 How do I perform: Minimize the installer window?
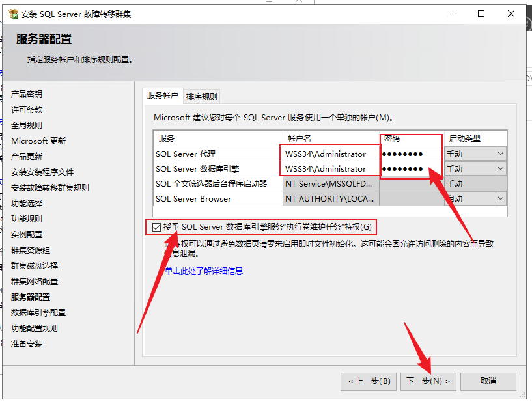tap(452, 14)
